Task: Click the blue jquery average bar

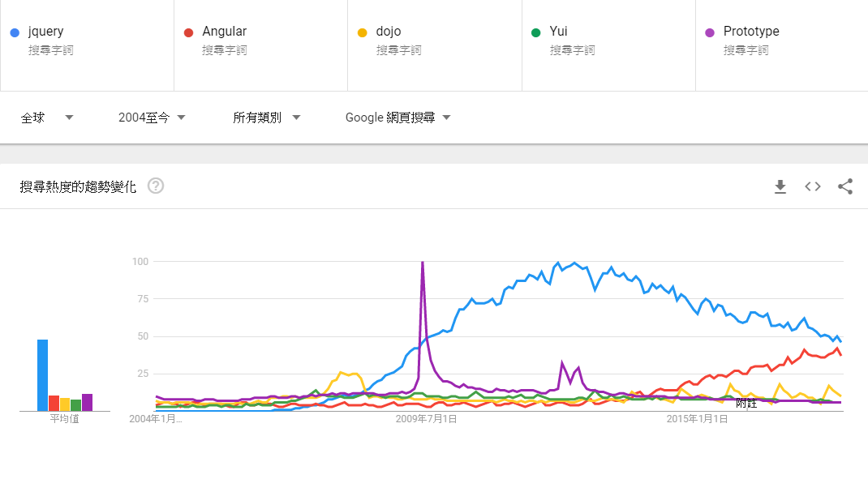Action: point(43,375)
